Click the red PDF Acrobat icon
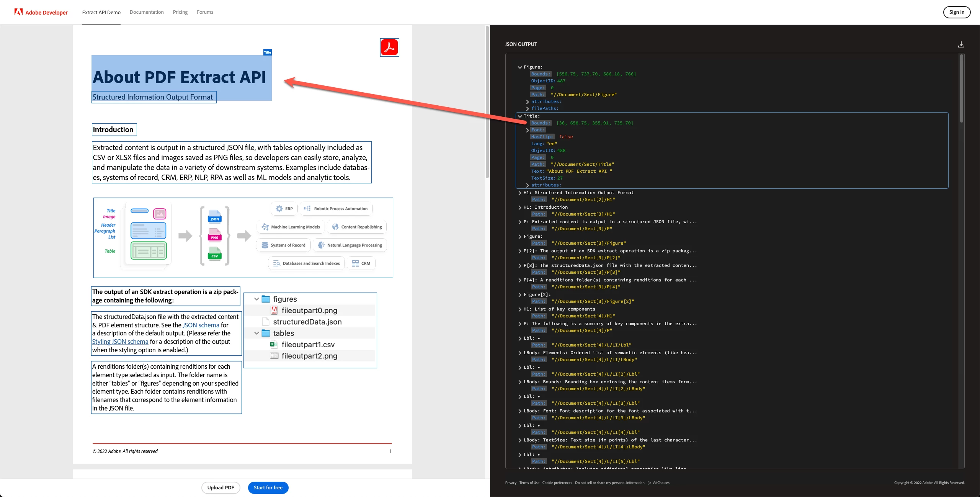 [x=389, y=47]
